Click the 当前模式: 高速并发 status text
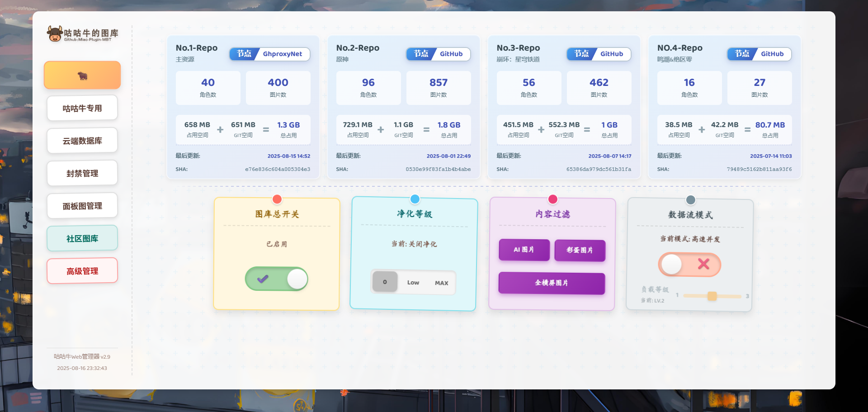868x412 pixels. tap(690, 239)
